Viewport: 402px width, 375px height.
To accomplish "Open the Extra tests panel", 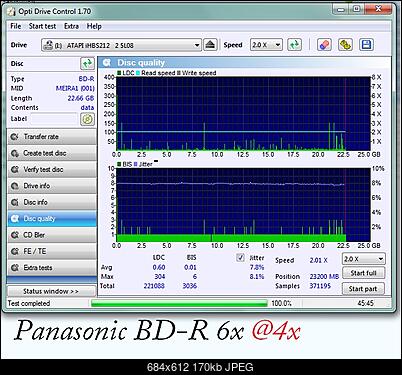I will [52, 268].
